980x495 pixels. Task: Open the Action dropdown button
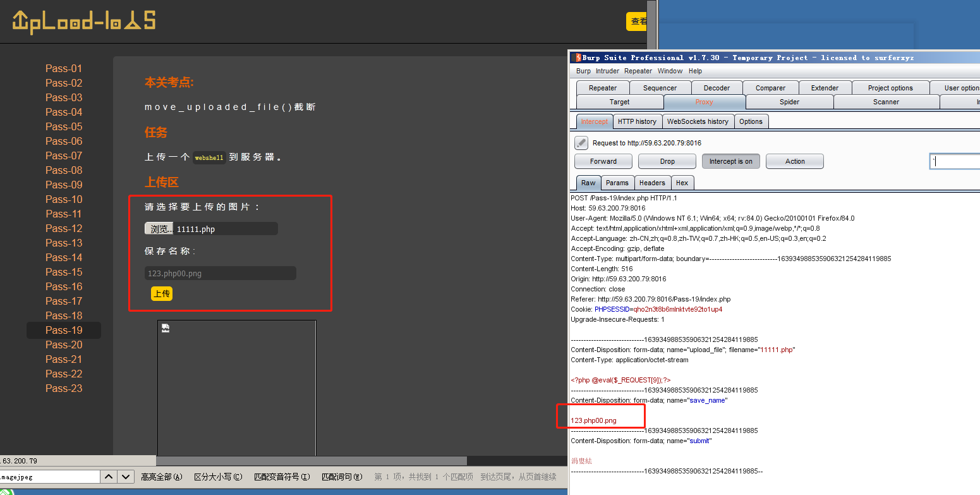point(795,161)
